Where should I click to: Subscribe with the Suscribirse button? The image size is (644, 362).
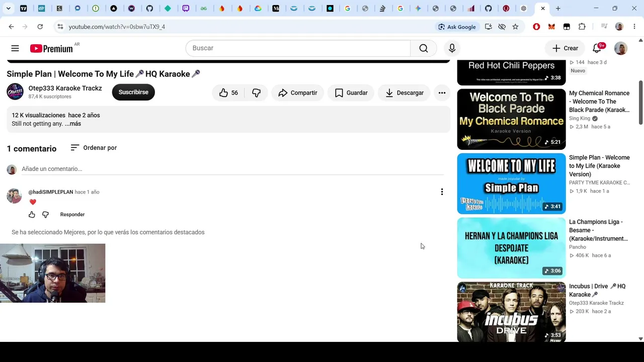pos(133,93)
